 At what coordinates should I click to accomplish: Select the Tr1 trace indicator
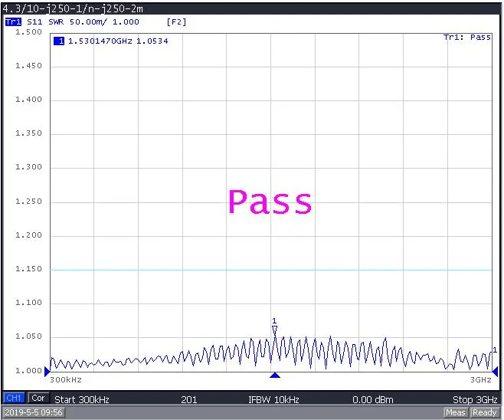coord(13,22)
